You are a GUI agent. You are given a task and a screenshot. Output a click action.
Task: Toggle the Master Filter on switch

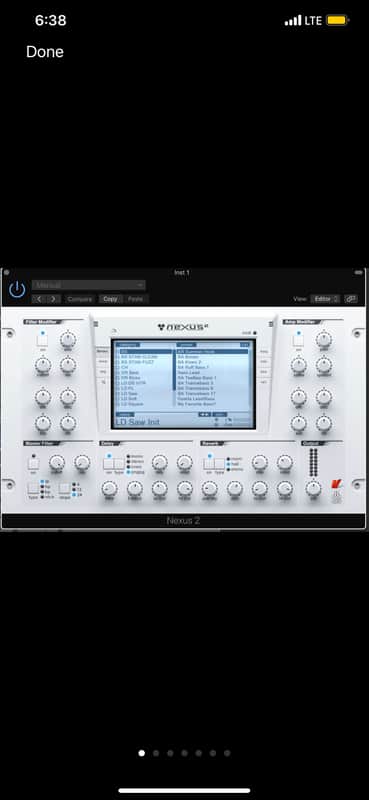tap(33, 464)
